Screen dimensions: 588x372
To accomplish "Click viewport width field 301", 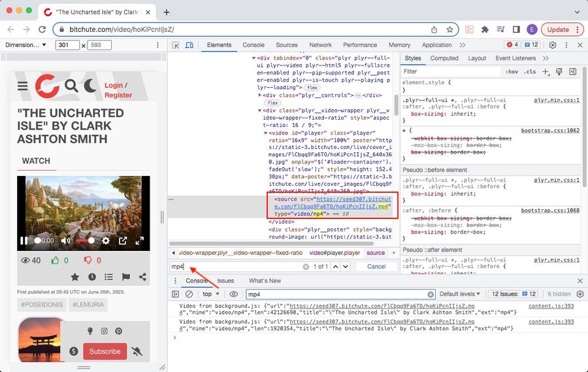I will click(67, 45).
